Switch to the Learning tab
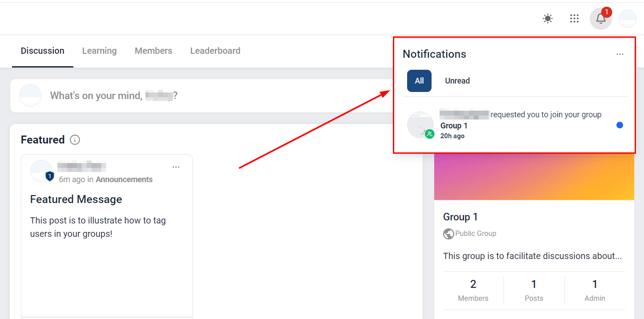This screenshot has height=319, width=644. coord(100,51)
